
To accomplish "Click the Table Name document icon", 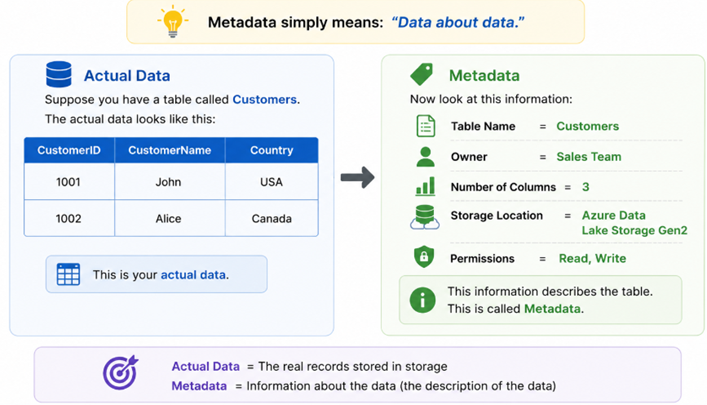I will tap(425, 126).
